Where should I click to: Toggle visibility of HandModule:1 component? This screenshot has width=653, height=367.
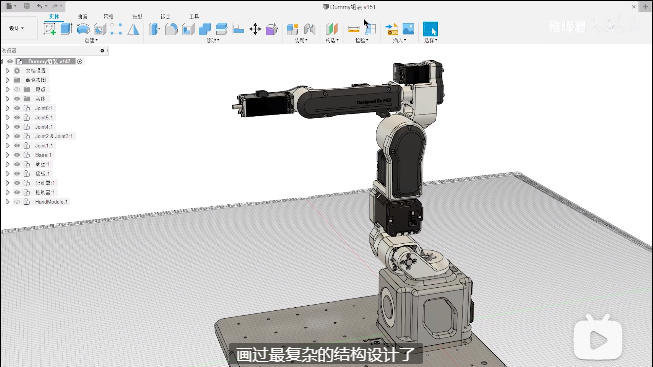point(17,202)
